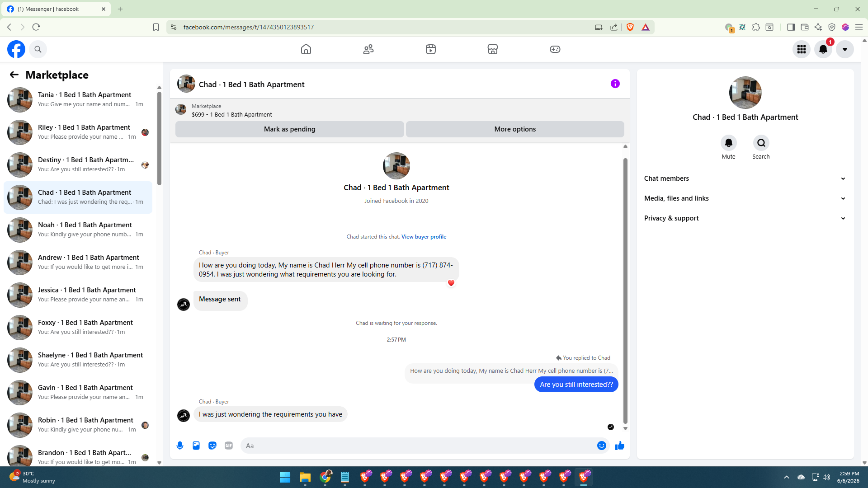Click Chad's listing thumbnail in right panel
Screen dimensions: 868x488
[745, 93]
